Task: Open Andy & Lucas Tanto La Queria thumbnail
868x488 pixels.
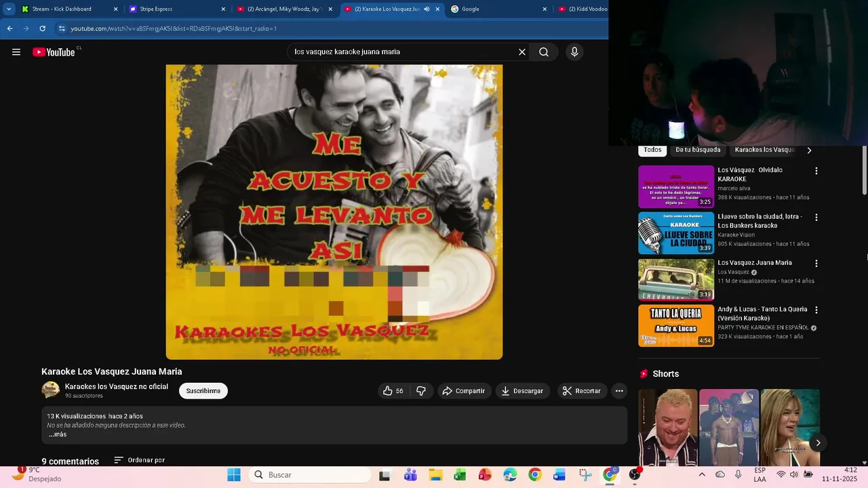Action: click(676, 325)
